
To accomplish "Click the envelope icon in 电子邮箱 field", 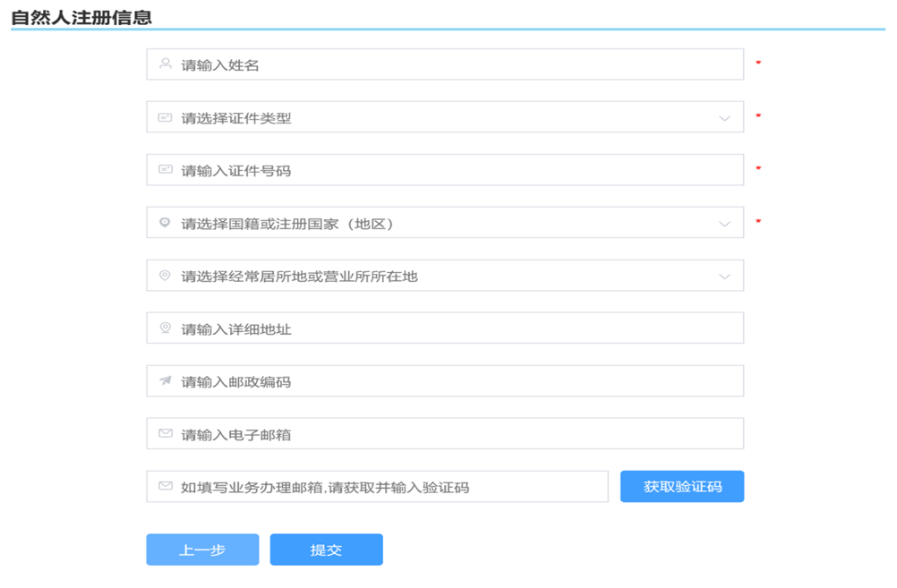I will (165, 434).
